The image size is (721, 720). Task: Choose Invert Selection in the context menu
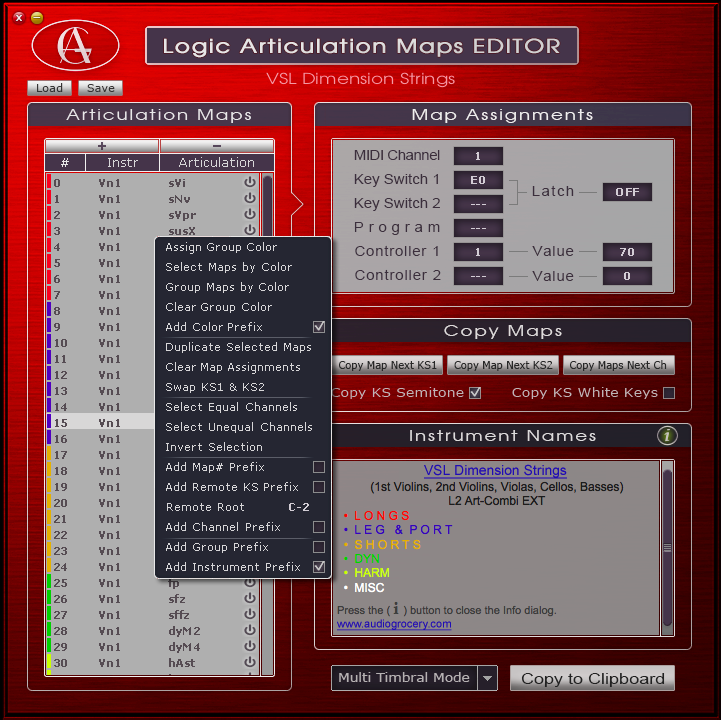(x=214, y=447)
